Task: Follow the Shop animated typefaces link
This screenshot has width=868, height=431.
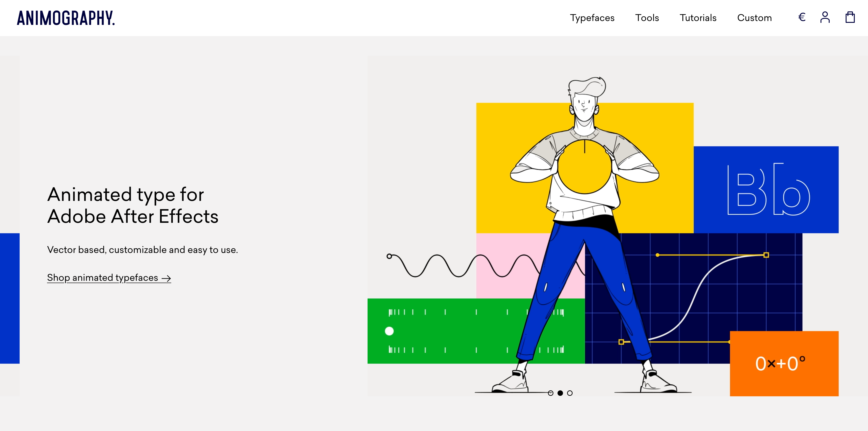Action: click(x=109, y=278)
